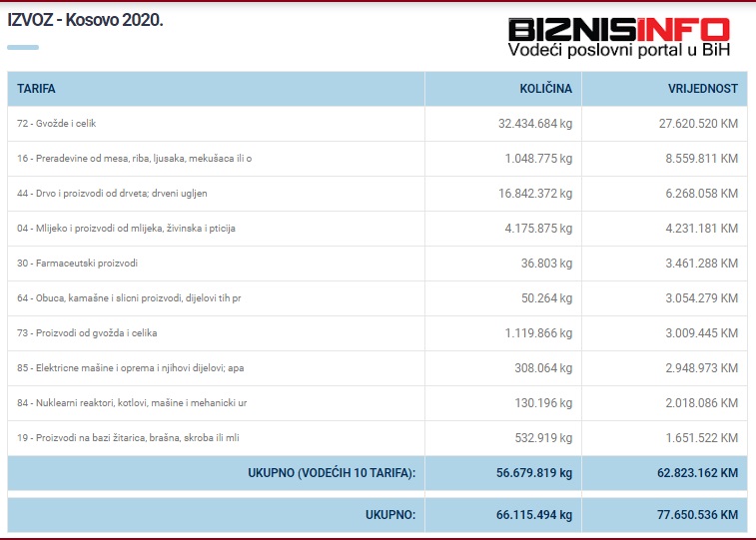Select the Elektricne mašine i oprema row
Viewport: 756px width, 540px height.
130,368
